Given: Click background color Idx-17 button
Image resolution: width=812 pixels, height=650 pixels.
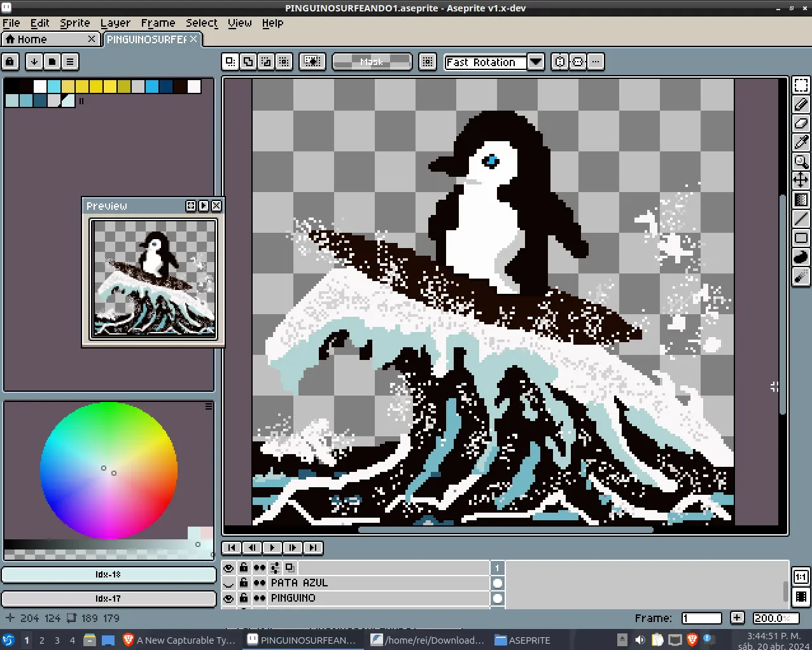Looking at the screenshot, I should 108,598.
